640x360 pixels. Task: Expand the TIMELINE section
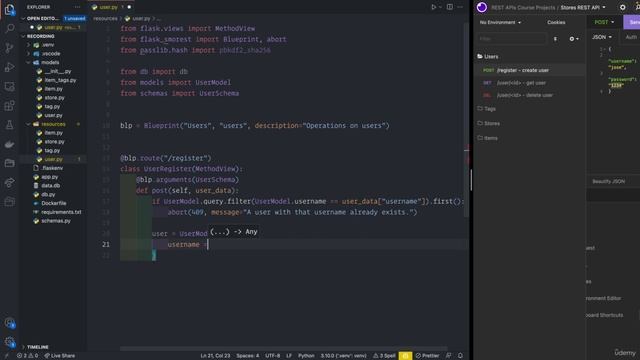[x=38, y=347]
